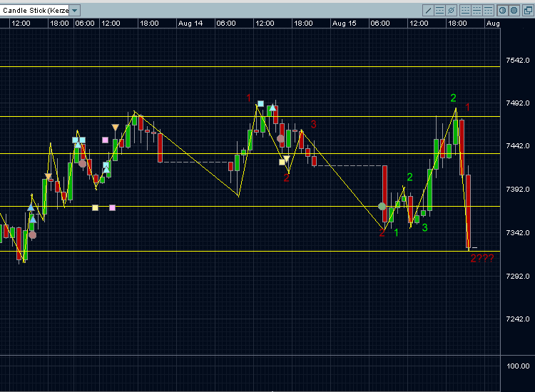Viewport: 535px width, 392px height.
Task: Click the green wave label 2 at Aug 15 high
Action: click(453, 98)
